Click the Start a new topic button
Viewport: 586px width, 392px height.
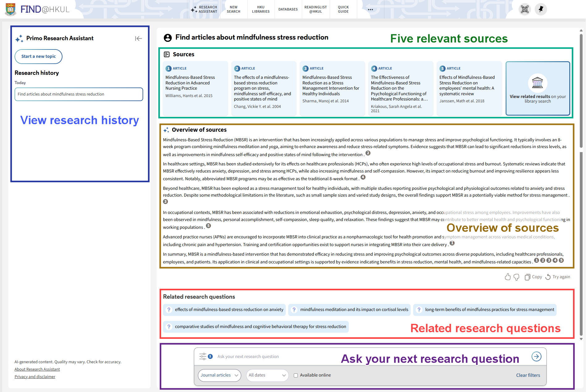[38, 57]
